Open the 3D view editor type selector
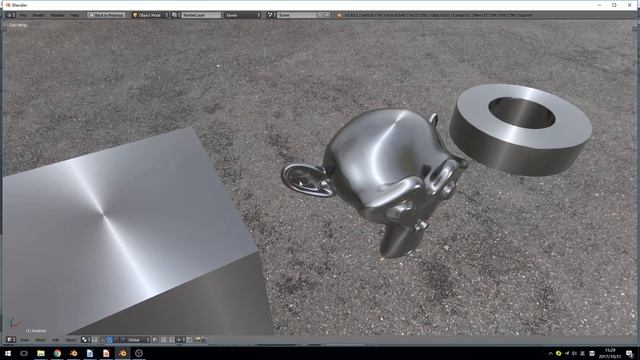 (x=11, y=340)
